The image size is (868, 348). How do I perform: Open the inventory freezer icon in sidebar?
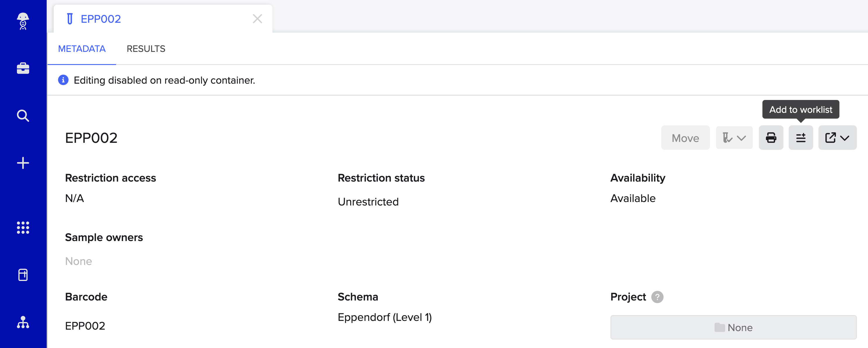[x=23, y=275]
